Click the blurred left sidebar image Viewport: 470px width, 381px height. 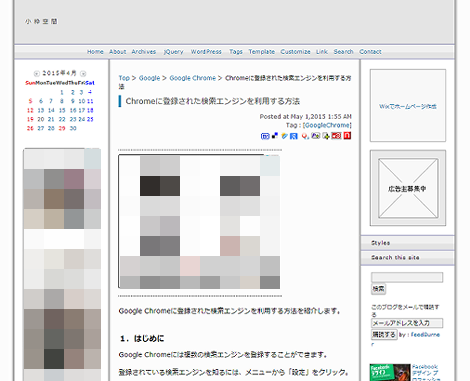62,265
